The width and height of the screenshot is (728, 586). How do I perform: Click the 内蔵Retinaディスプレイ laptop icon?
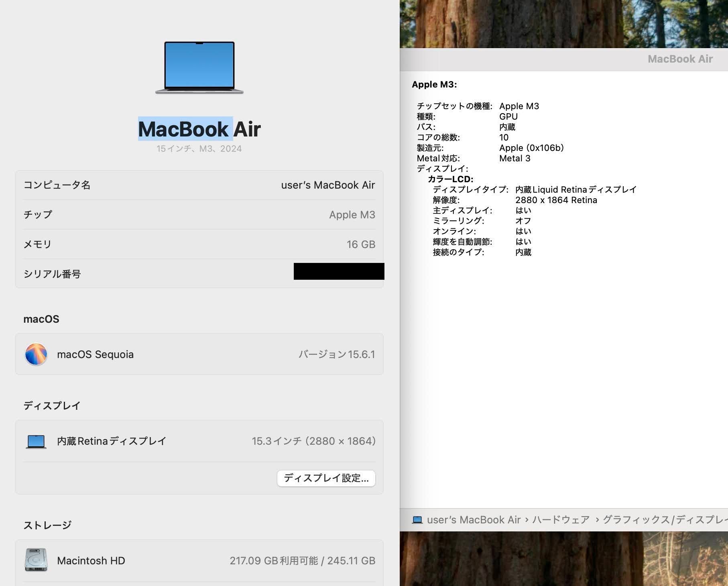(36, 441)
